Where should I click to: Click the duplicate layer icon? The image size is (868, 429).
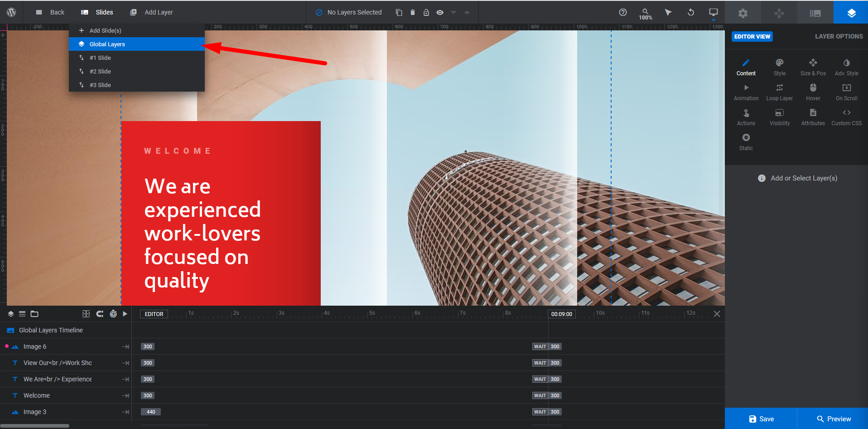pos(399,12)
